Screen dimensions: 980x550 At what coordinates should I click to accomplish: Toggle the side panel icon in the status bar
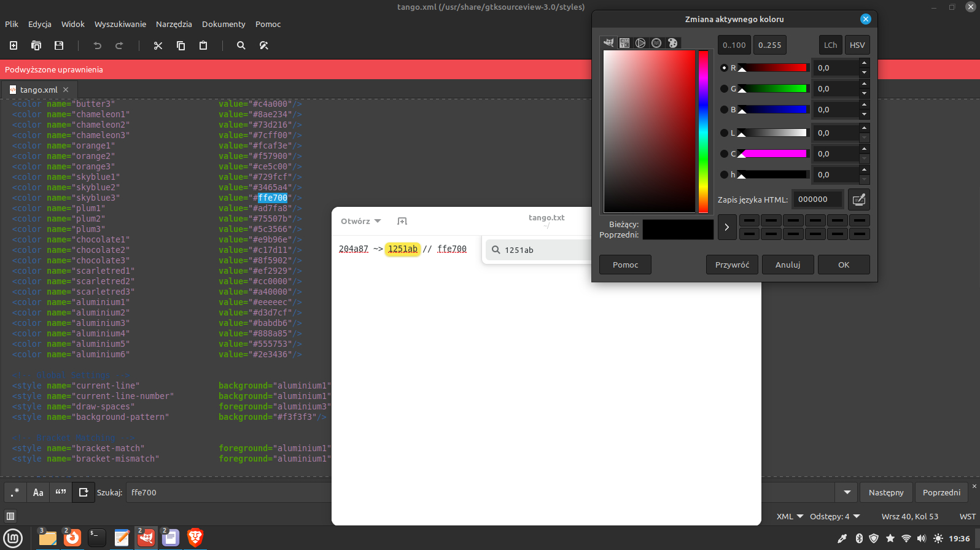click(10, 516)
